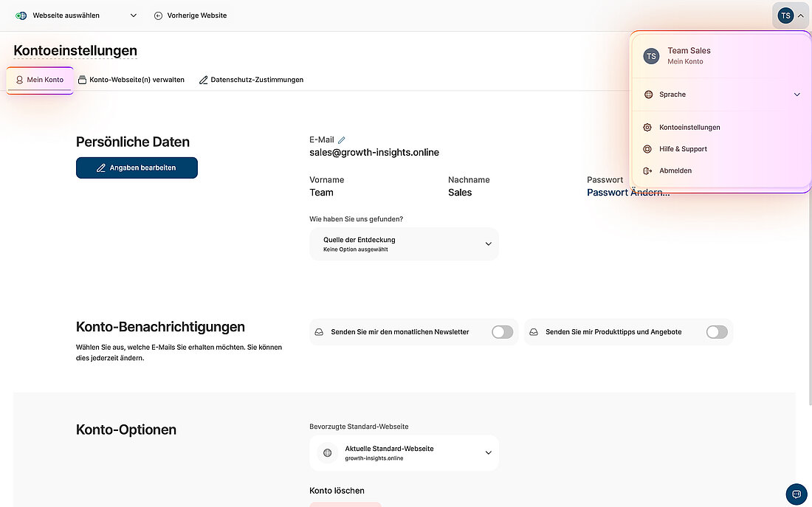
Task: Click the pencil icon next to E-Mail
Action: [x=340, y=139]
